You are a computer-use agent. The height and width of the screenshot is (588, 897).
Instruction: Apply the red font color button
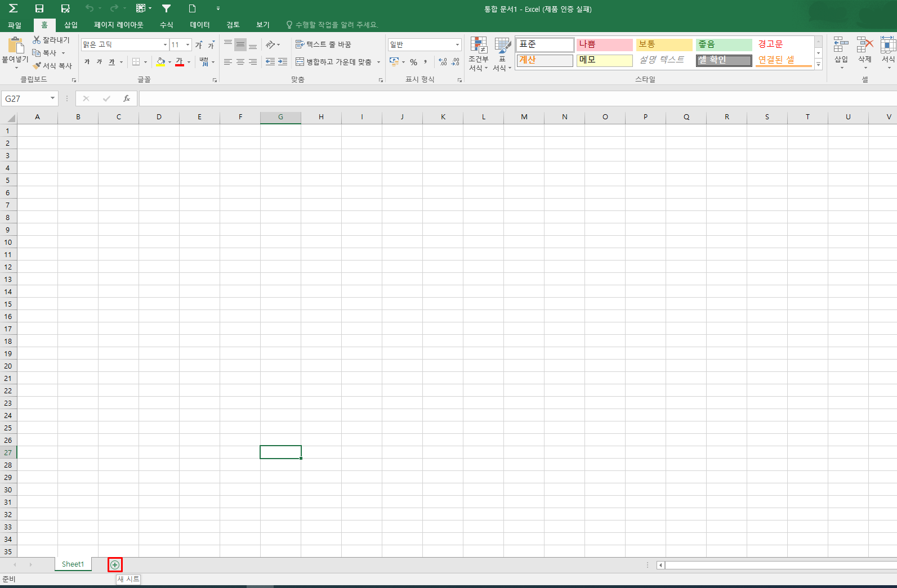pyautogui.click(x=180, y=62)
